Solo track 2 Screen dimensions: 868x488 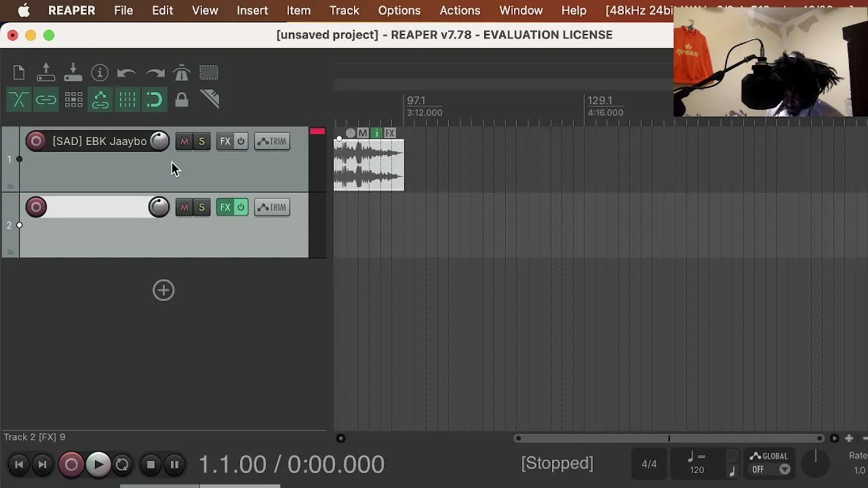pos(201,207)
